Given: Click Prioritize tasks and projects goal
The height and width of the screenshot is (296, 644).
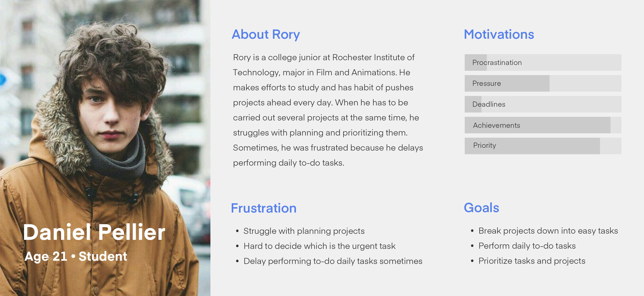Looking at the screenshot, I should tap(532, 261).
